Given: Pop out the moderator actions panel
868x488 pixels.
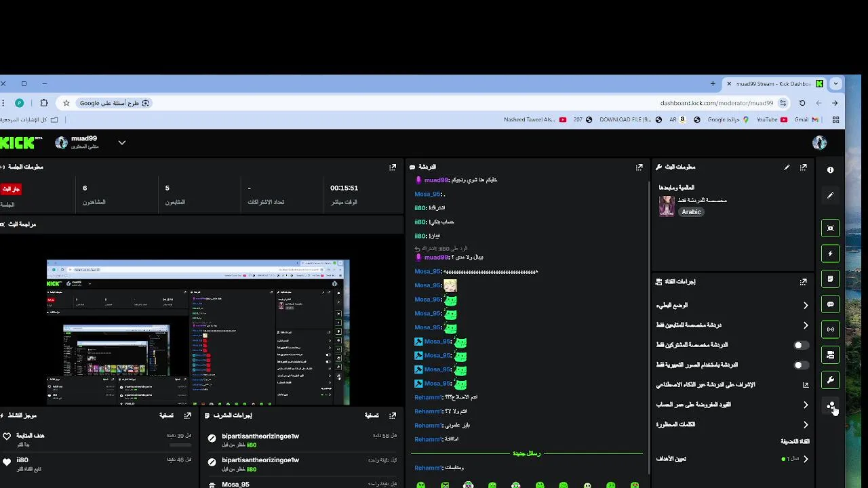Looking at the screenshot, I should pyautogui.click(x=393, y=415).
